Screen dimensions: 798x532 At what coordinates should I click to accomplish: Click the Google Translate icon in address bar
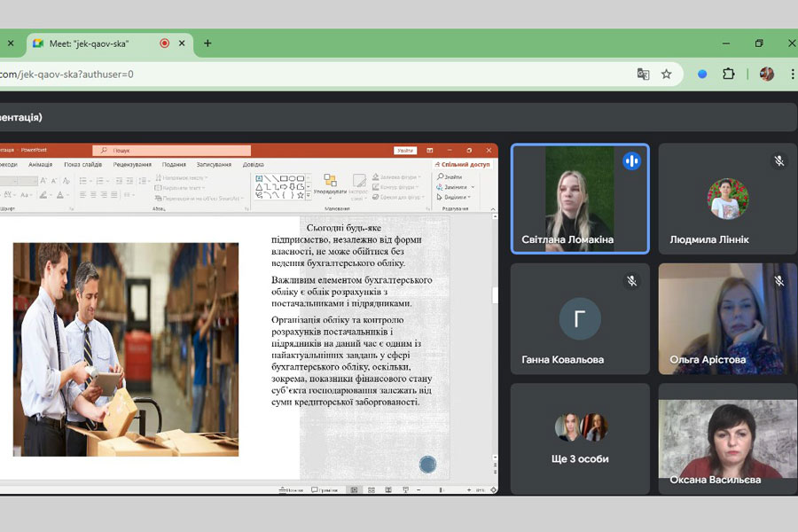click(x=644, y=74)
